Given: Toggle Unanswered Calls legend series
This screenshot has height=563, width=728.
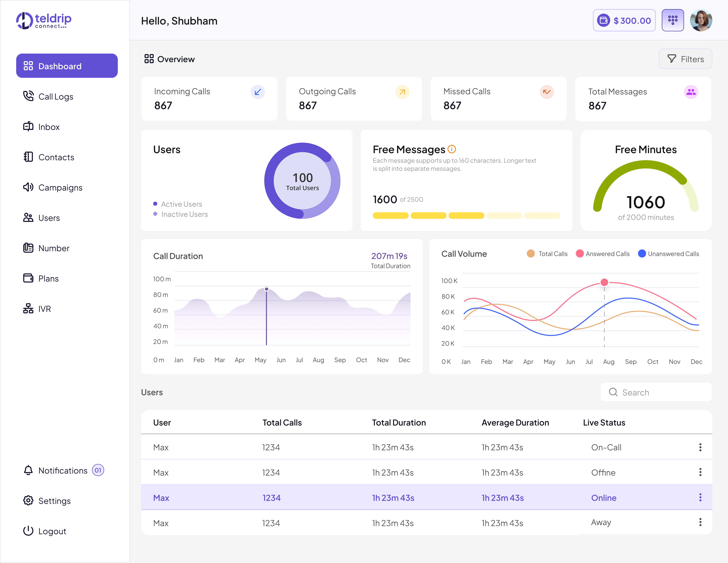Looking at the screenshot, I should coord(668,254).
